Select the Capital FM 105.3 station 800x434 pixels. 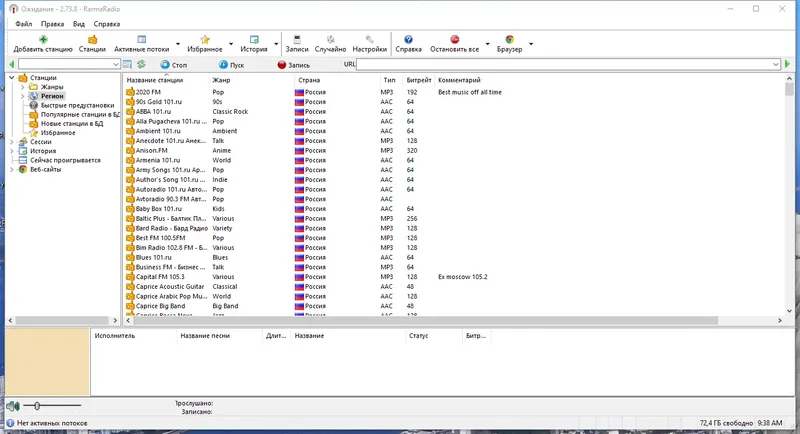(x=160, y=277)
